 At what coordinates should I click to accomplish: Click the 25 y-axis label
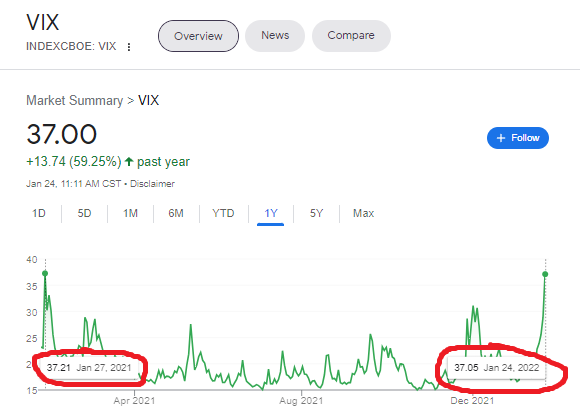pyautogui.click(x=32, y=339)
